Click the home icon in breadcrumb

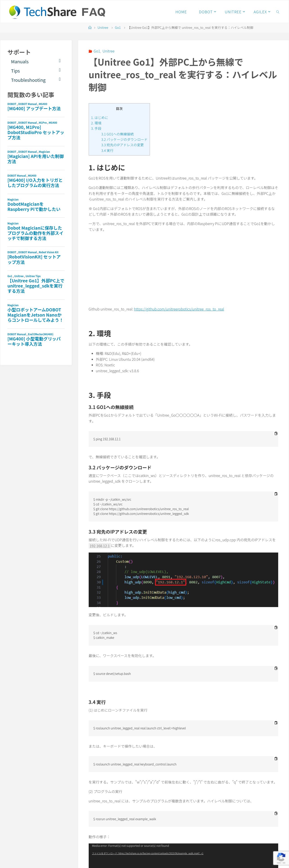(x=90, y=28)
